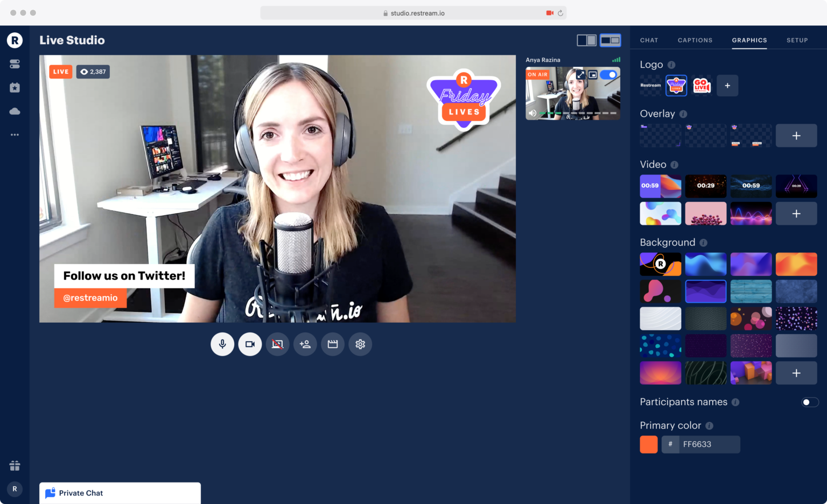Enable Participants names display

coord(808,402)
